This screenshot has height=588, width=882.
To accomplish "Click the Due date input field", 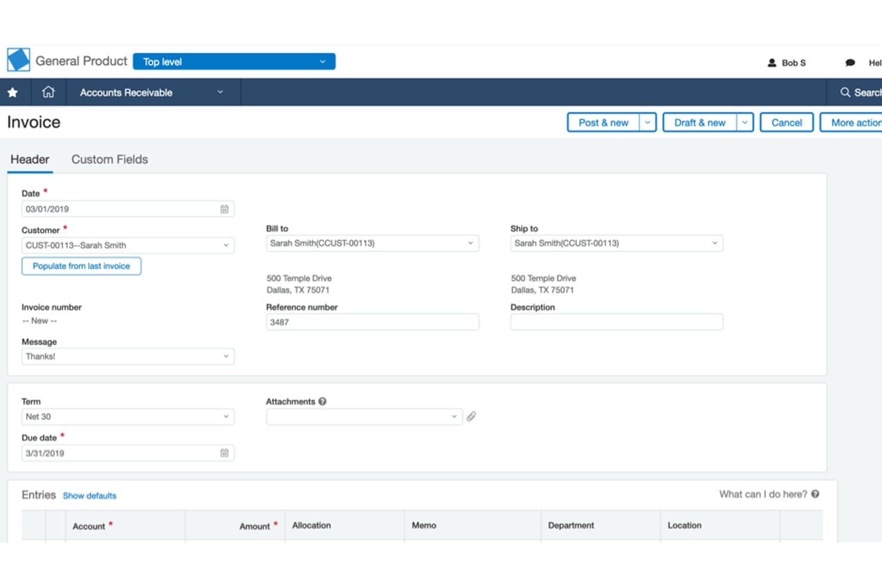I will [128, 453].
